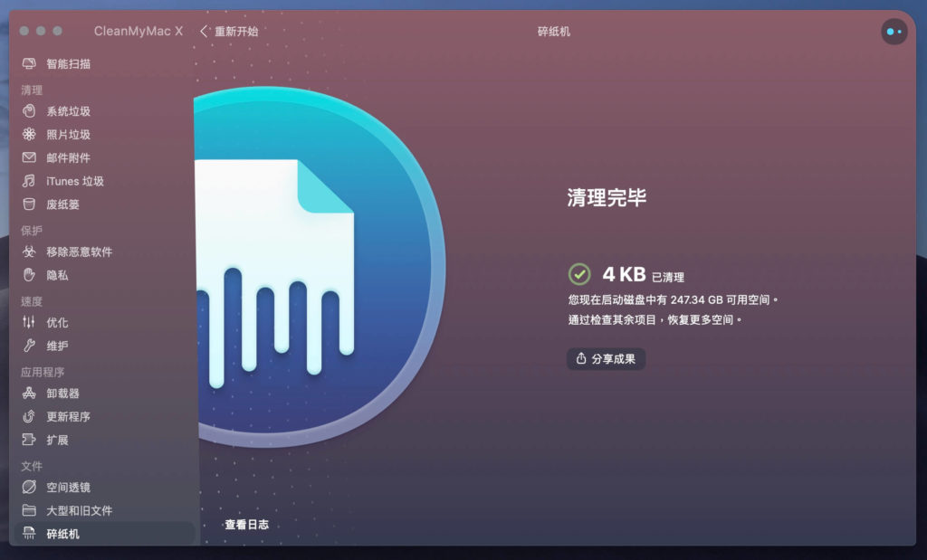Click the 分享成果 share button
927x560 pixels.
[x=606, y=358]
